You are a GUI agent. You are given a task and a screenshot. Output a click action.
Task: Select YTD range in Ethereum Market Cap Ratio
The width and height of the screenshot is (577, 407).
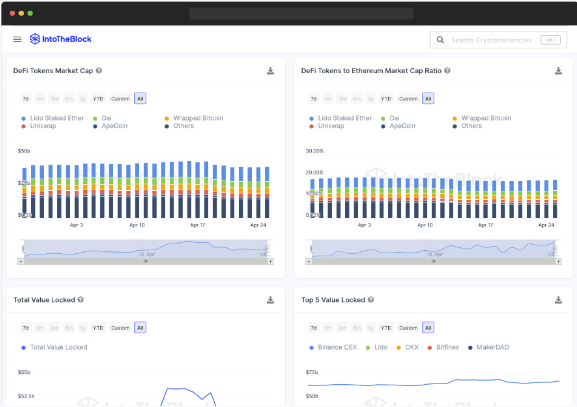click(x=386, y=99)
